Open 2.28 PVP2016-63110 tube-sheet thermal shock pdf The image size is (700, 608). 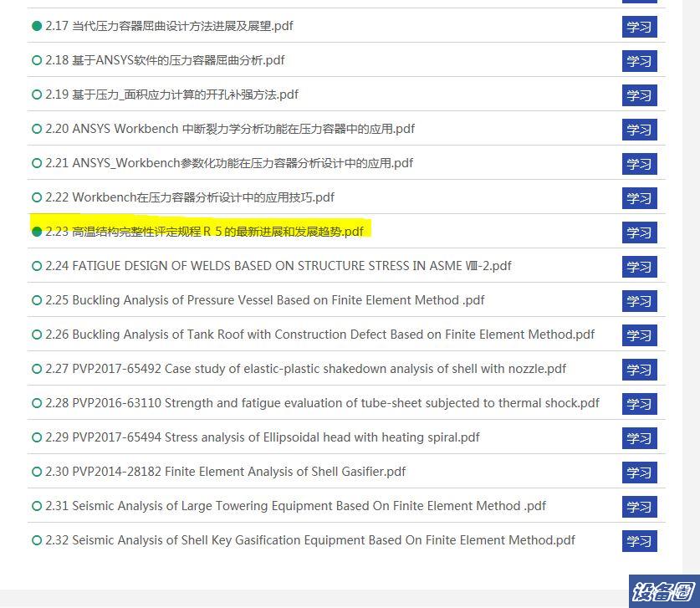(322, 403)
